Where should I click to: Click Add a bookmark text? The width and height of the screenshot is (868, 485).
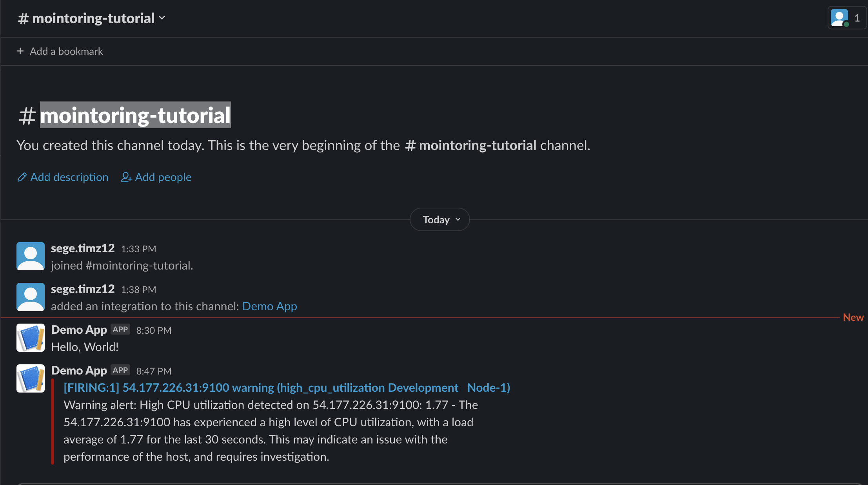coord(66,51)
